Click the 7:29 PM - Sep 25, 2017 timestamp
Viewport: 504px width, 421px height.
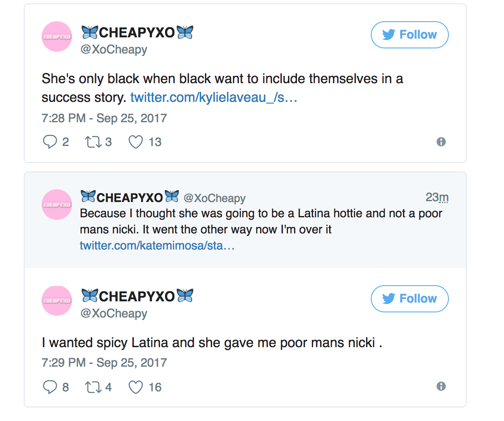coord(104,363)
